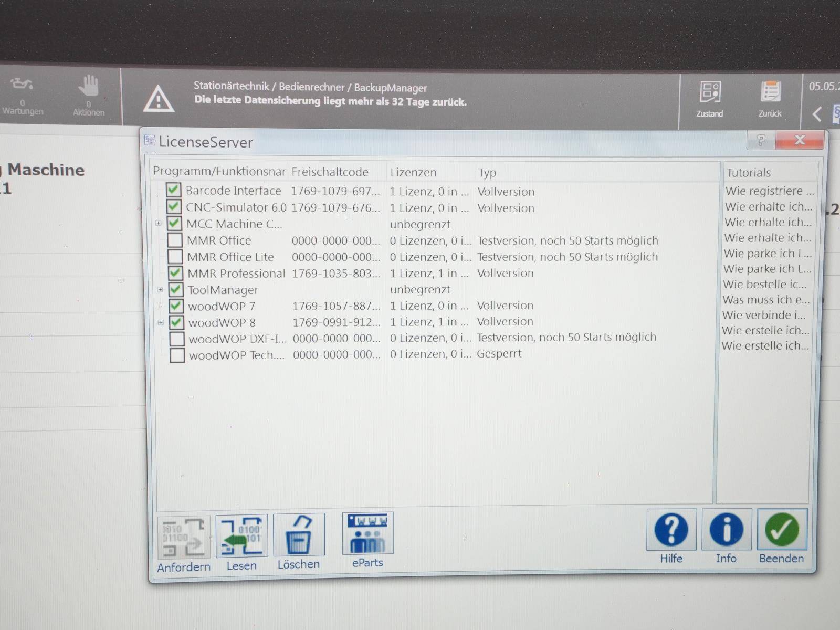This screenshot has height=630, width=840.
Task: Open tutorial 'Wie verbinde i...'
Action: click(763, 315)
